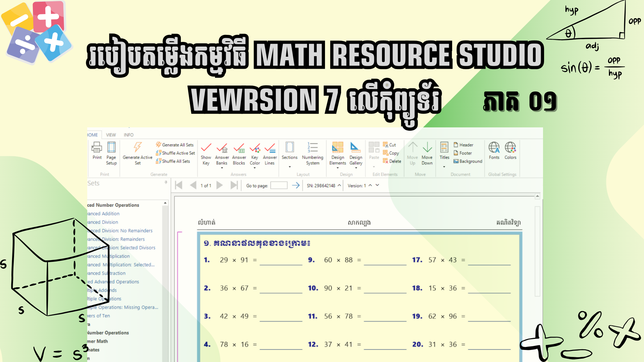This screenshot has width=644, height=362.
Task: Open the Design Gallery
Action: pos(356,153)
